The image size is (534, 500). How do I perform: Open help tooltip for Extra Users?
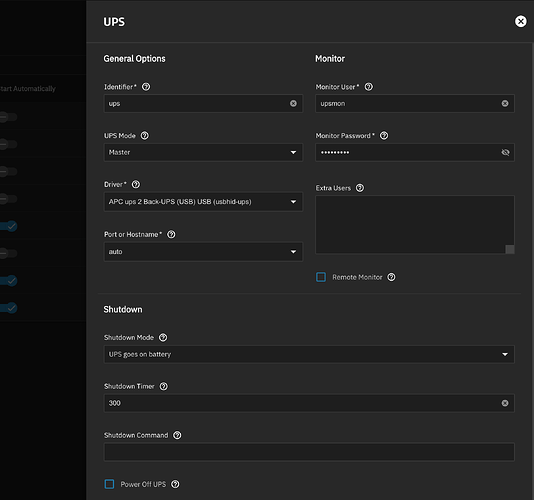tap(360, 188)
